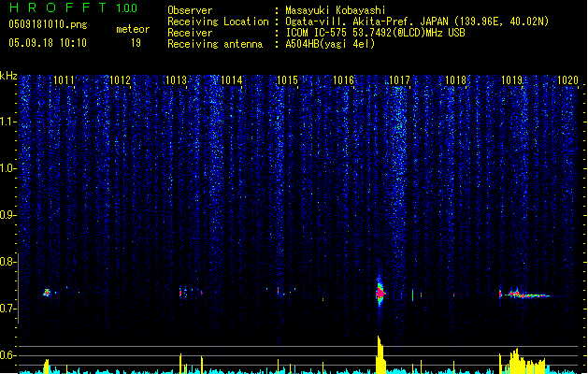Click the 1011 time marker
588x374 pixels.
[64, 80]
